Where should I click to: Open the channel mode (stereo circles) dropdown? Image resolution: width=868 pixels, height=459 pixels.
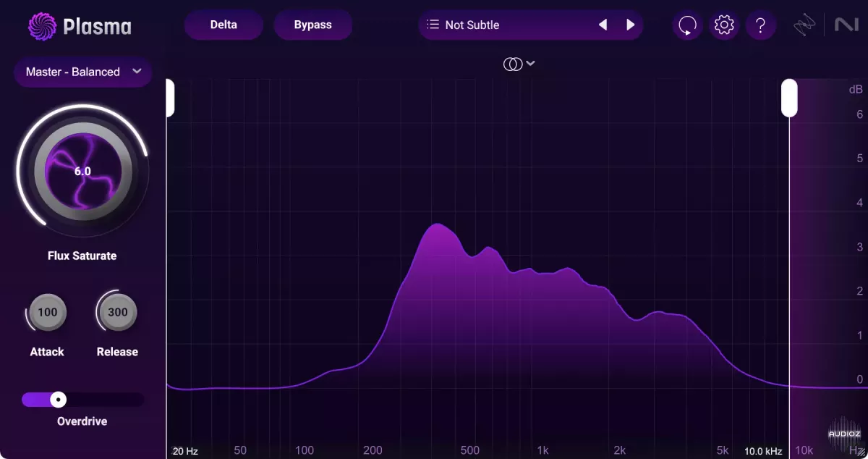point(519,64)
